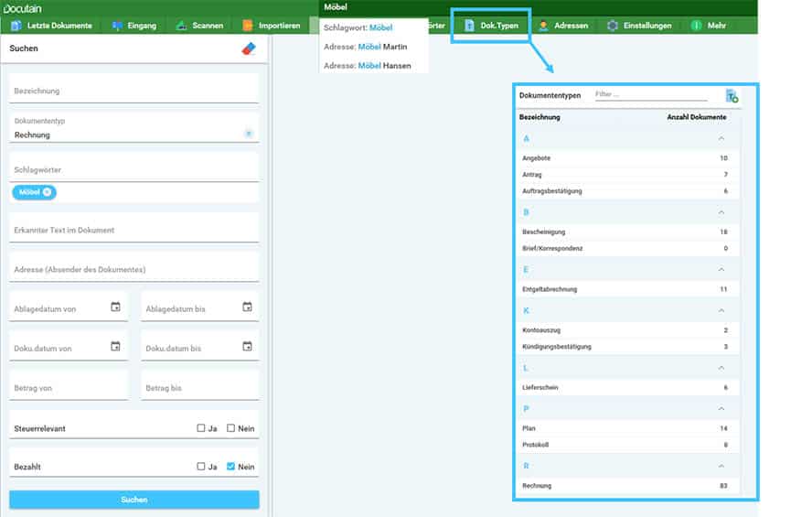Screen dimensions: 812x517
Task: Collapse the K group
Action: [x=721, y=310]
